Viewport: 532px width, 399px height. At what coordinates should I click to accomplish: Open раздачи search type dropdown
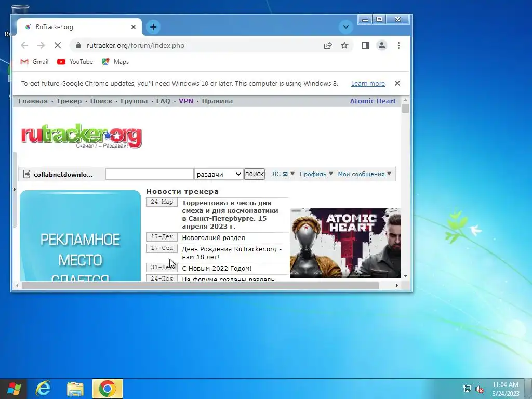click(x=219, y=174)
